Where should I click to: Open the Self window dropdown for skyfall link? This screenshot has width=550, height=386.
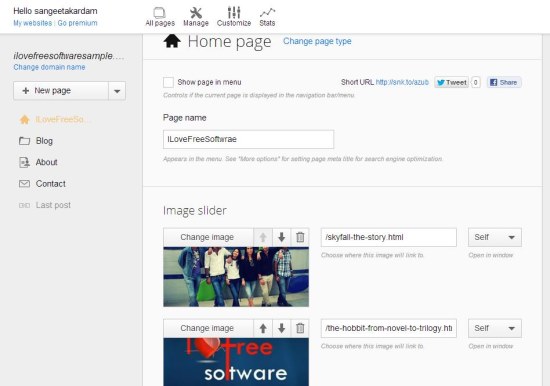(495, 237)
